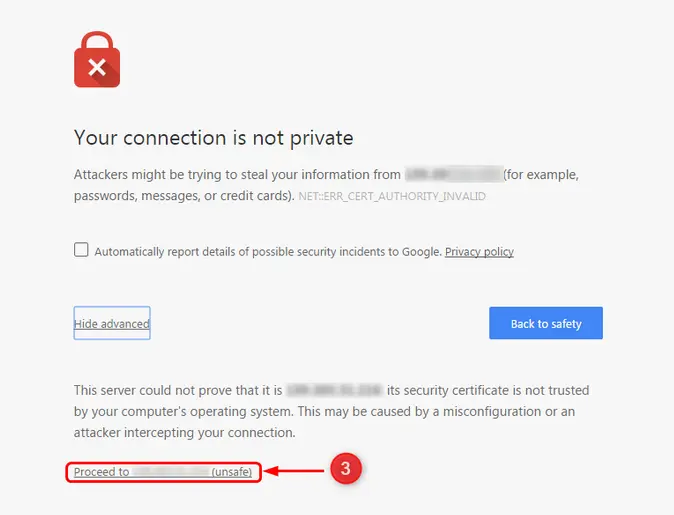
Task: Click the white X inside the padlock
Action: click(97, 68)
